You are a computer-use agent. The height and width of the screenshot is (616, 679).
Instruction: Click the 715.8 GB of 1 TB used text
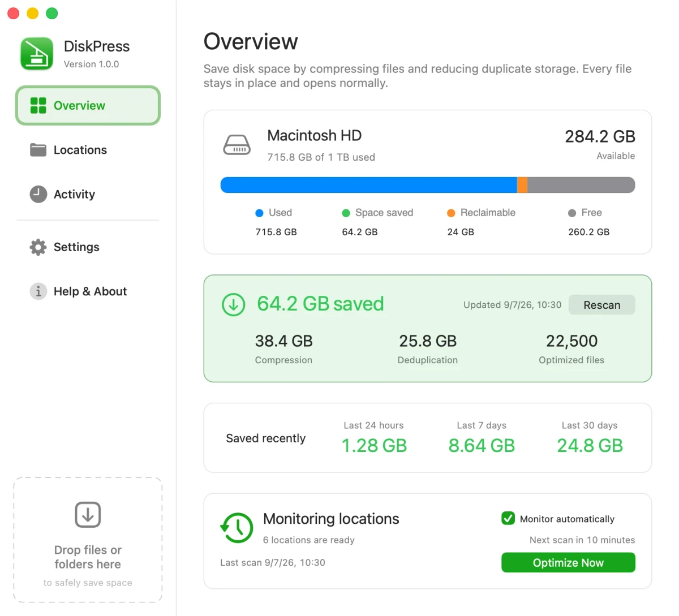[x=321, y=157]
